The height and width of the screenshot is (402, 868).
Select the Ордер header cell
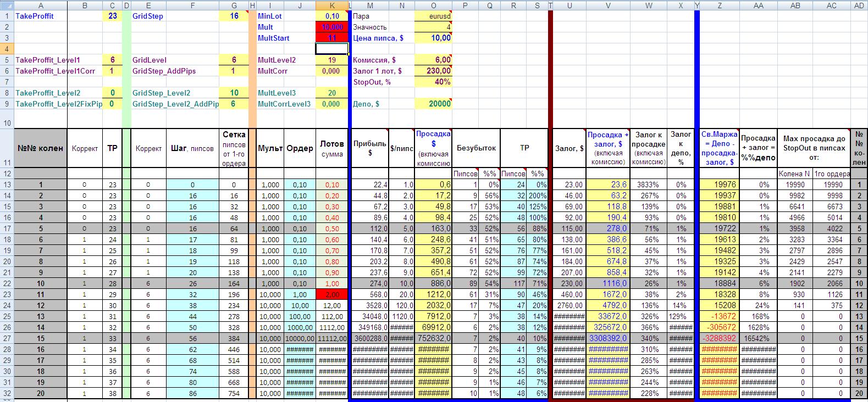(x=300, y=148)
